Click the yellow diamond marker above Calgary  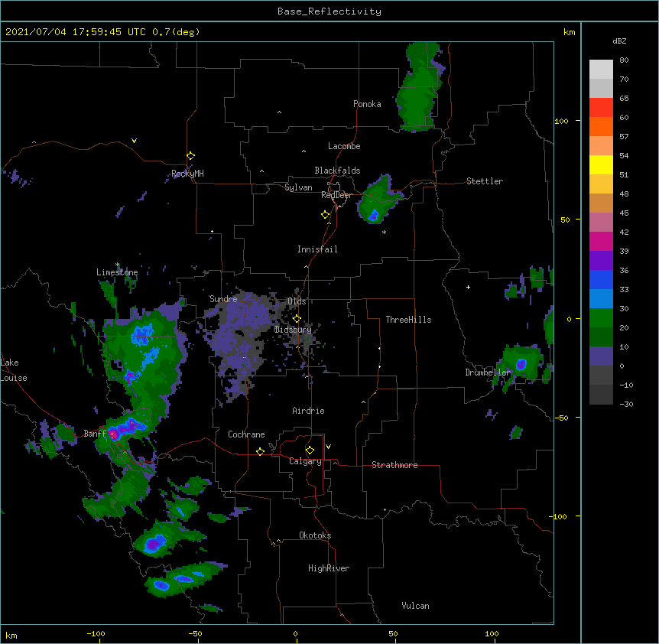pyautogui.click(x=310, y=450)
